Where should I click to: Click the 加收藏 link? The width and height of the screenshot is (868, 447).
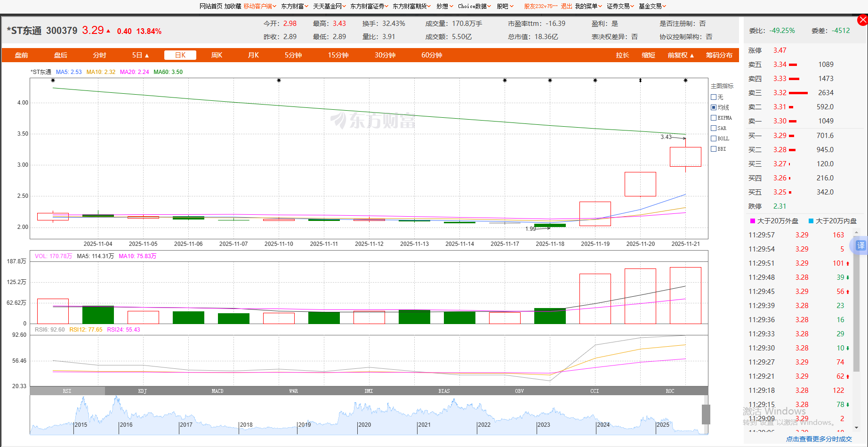tap(233, 6)
